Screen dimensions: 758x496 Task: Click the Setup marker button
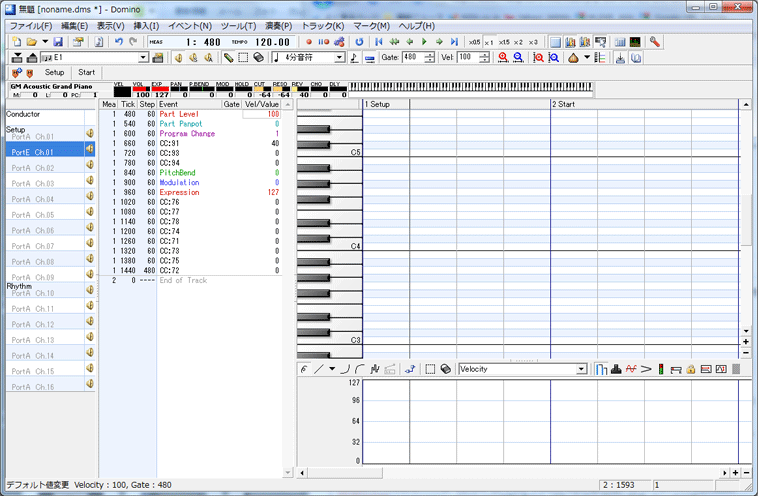click(x=54, y=73)
